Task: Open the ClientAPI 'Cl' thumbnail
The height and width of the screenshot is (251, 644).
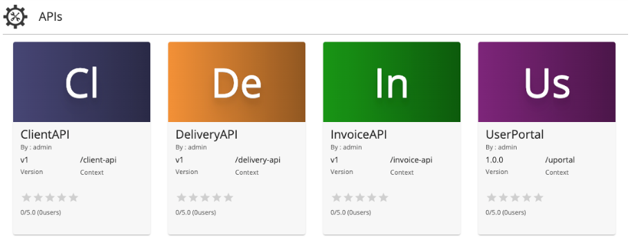Action: (x=82, y=82)
